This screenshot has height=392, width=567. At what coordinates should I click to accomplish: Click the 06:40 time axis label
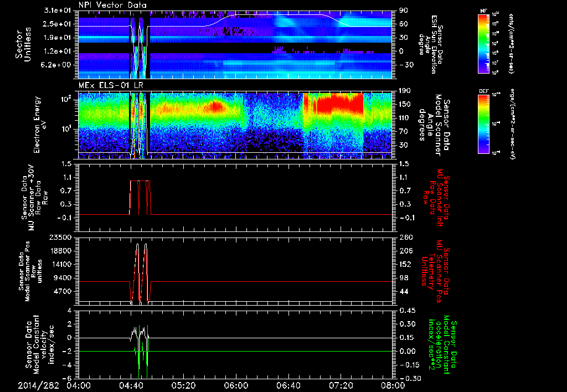point(288,385)
